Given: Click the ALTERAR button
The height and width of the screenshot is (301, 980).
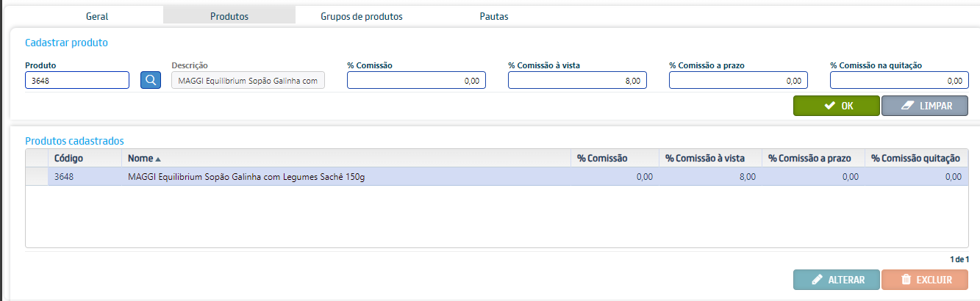Looking at the screenshot, I should 836,280.
